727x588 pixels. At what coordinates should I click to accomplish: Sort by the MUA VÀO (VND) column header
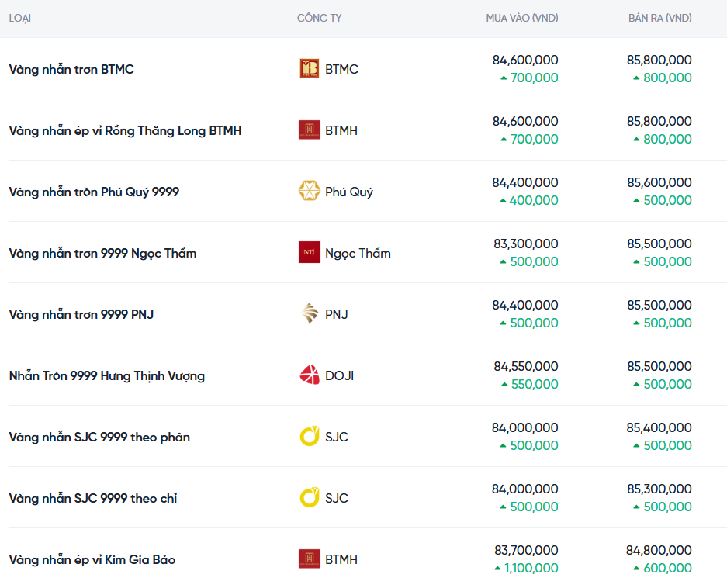click(x=521, y=18)
